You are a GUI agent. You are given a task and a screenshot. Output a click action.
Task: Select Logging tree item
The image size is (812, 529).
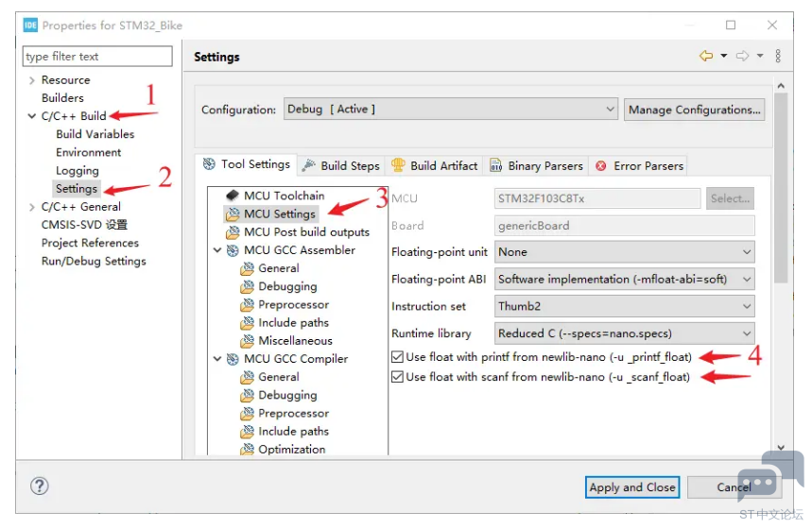click(x=78, y=170)
